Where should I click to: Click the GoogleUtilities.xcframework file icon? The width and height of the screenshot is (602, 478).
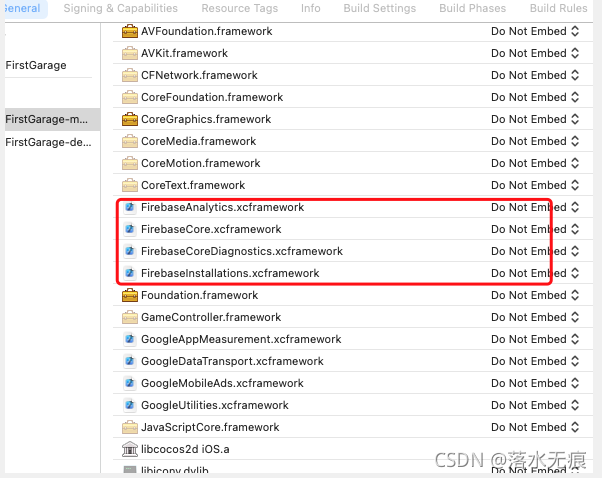coord(130,405)
